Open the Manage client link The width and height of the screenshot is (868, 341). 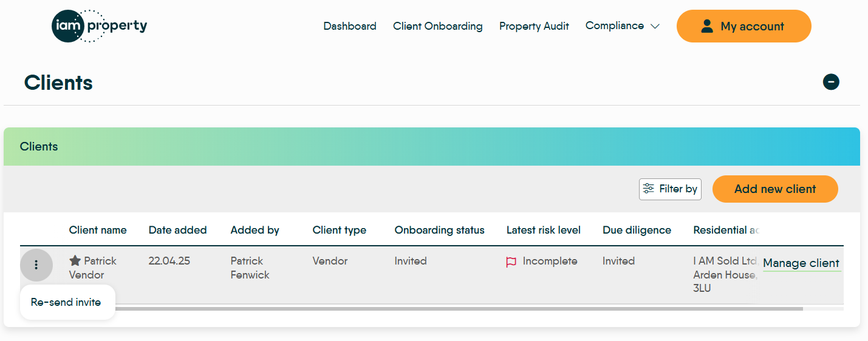(801, 263)
